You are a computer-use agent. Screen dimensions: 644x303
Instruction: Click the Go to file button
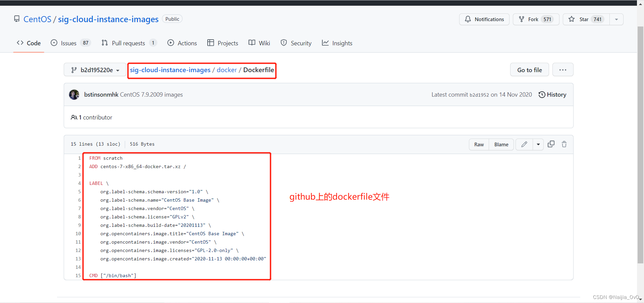click(x=529, y=70)
